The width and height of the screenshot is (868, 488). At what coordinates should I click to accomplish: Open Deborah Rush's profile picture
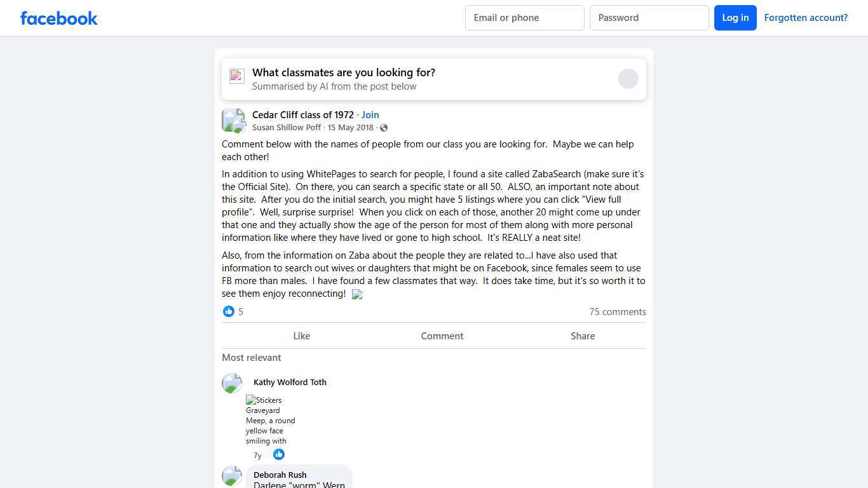tap(232, 476)
